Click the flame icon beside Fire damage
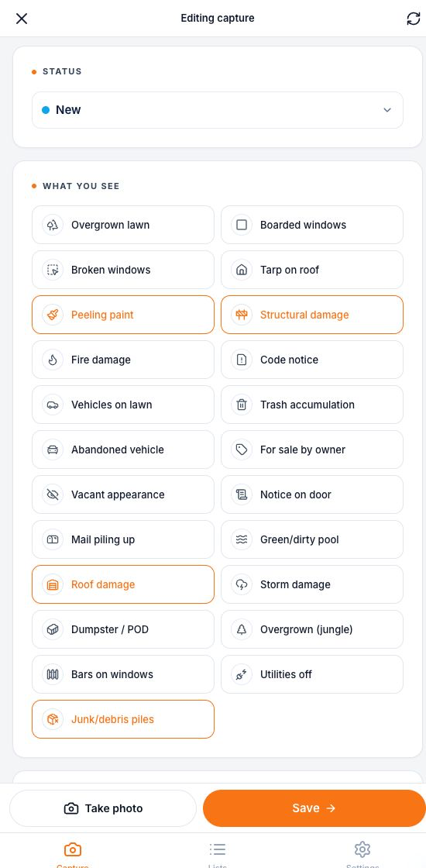Image resolution: width=426 pixels, height=868 pixels. point(53,360)
